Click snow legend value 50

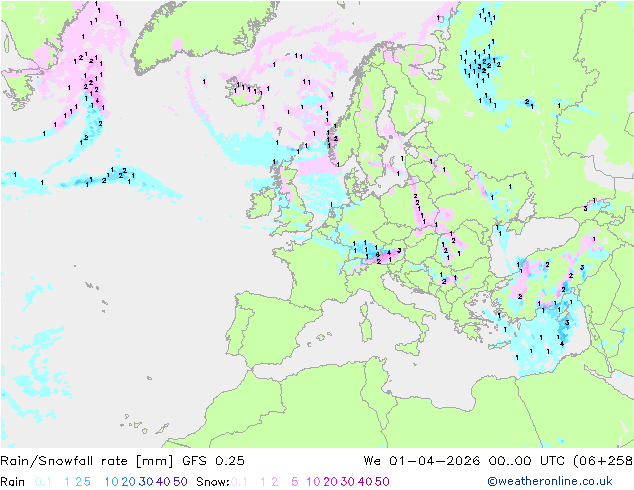(383, 482)
